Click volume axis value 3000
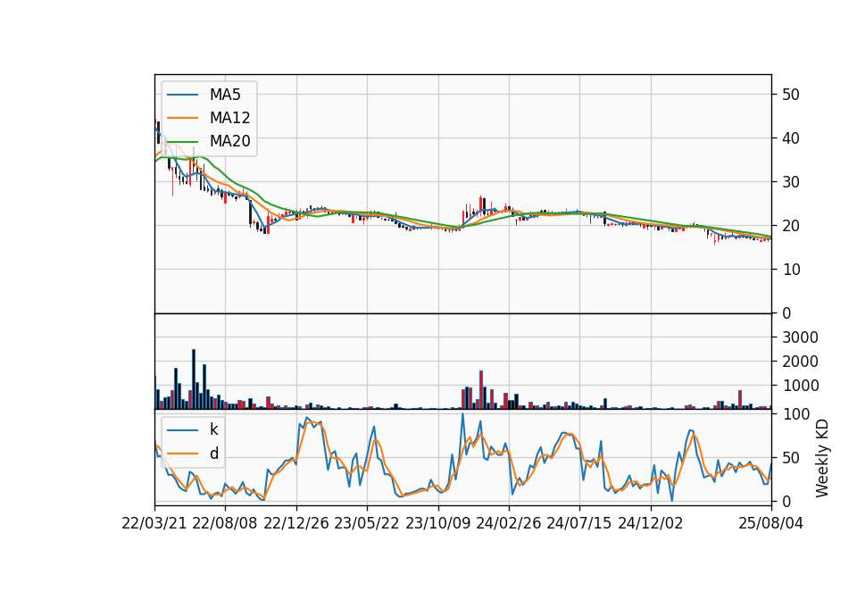This screenshot has width=857, height=616. pos(800,337)
